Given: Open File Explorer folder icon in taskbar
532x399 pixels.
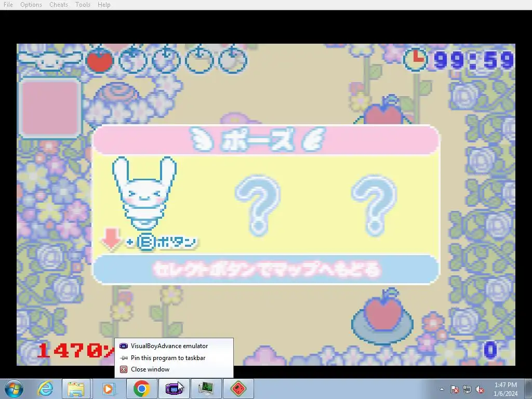Looking at the screenshot, I should 76,389.
